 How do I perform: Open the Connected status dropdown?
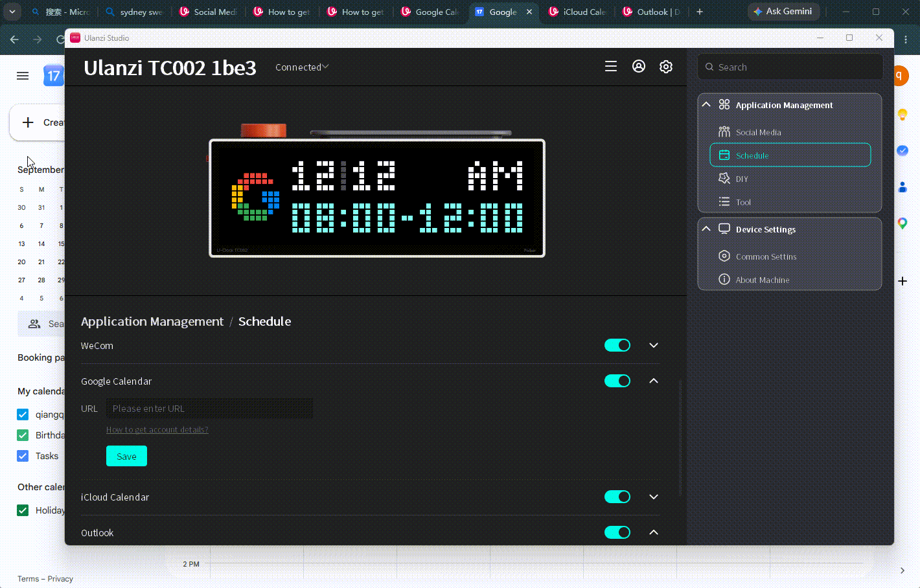click(302, 67)
